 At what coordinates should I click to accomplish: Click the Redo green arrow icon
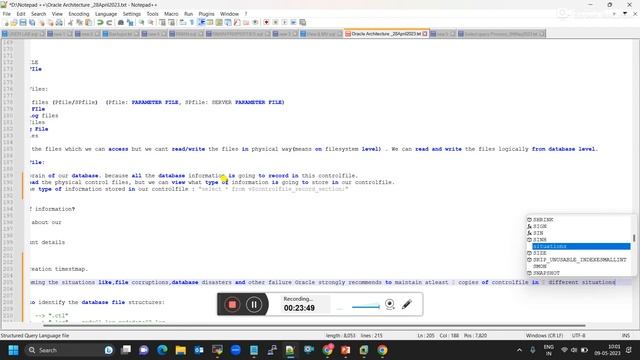[109, 22]
